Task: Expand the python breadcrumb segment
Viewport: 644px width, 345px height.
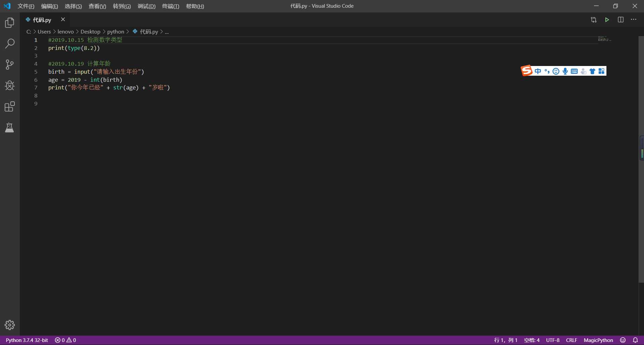Action: [x=116, y=31]
